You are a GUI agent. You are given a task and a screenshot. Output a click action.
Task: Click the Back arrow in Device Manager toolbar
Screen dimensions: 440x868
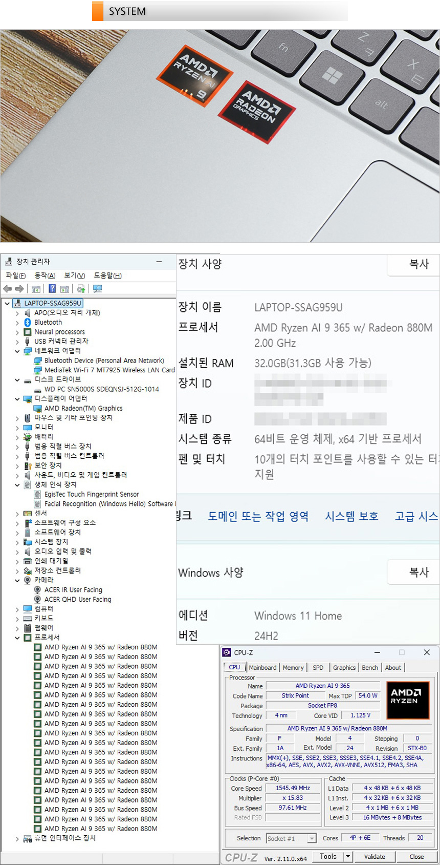[x=7, y=289]
